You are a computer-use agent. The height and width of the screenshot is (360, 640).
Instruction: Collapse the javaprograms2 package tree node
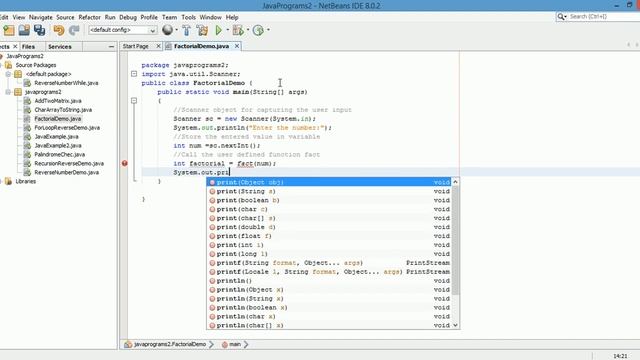(x=8, y=92)
